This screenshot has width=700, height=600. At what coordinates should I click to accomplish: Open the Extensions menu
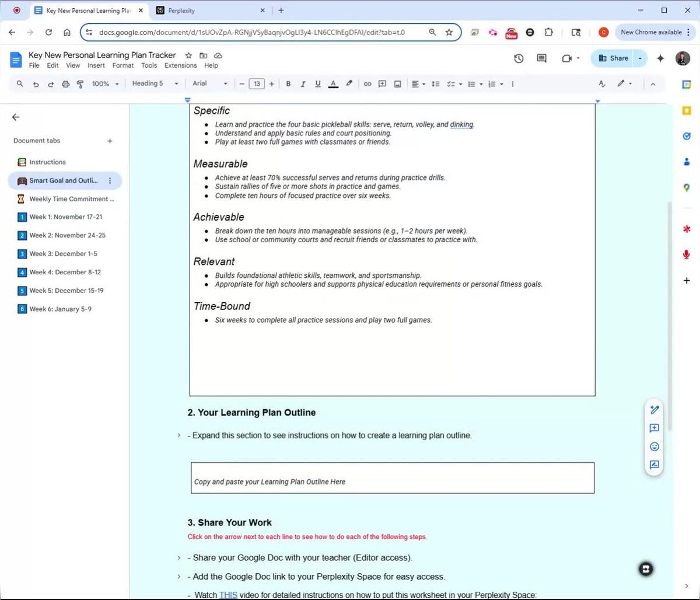tap(181, 65)
